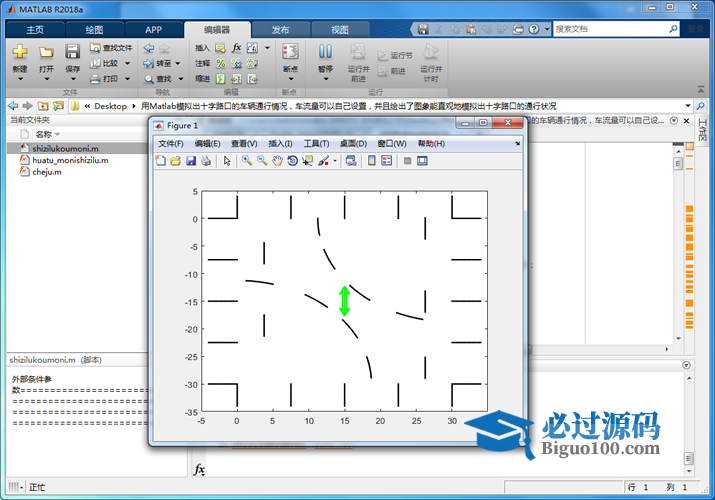The height and width of the screenshot is (500, 715).
Task: Select the Data Cursor tool
Action: (x=307, y=160)
